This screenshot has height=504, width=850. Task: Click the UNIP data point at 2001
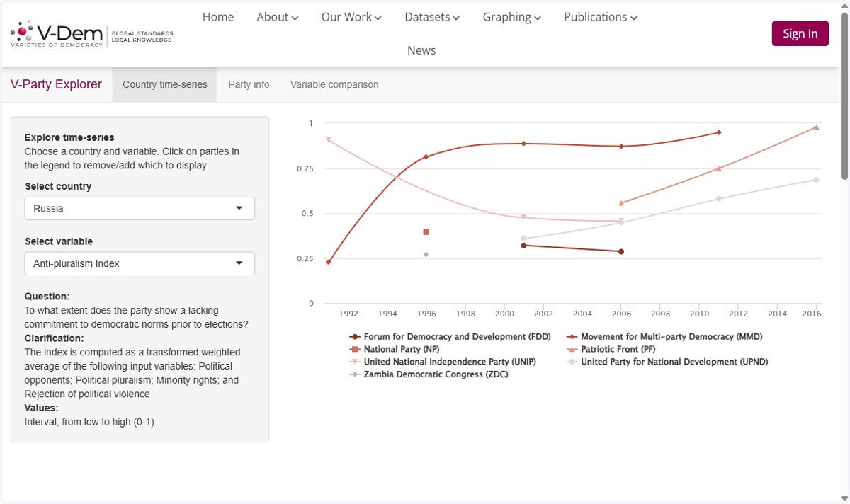point(523,217)
